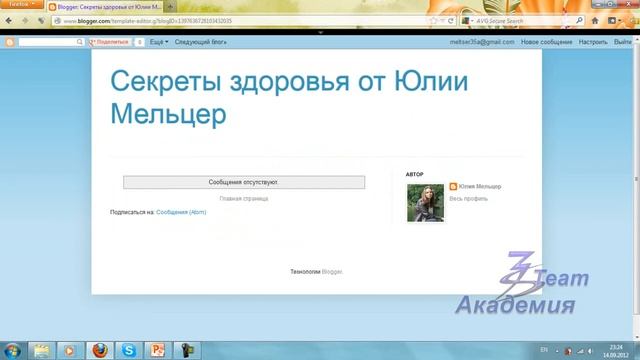Click the volume speaker tray icon

point(590,351)
